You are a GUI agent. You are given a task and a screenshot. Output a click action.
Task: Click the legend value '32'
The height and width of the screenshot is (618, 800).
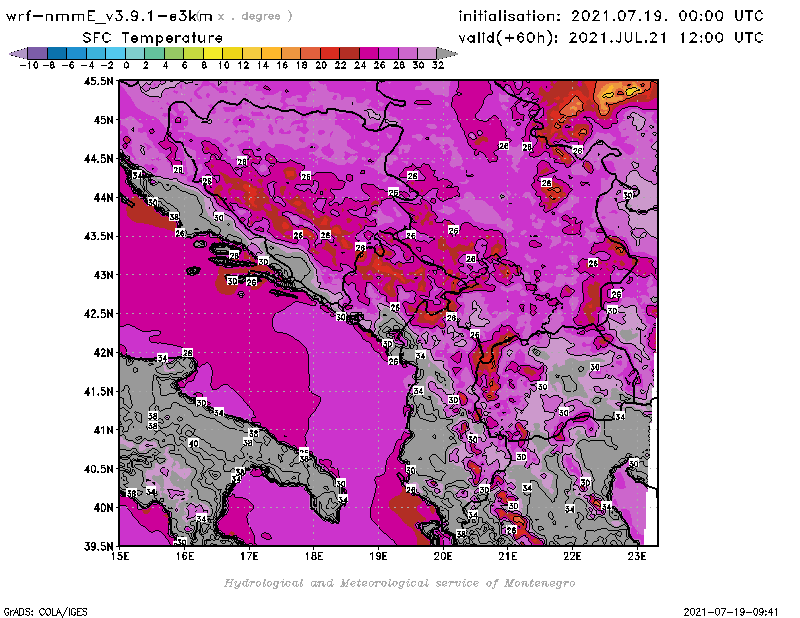point(438,65)
